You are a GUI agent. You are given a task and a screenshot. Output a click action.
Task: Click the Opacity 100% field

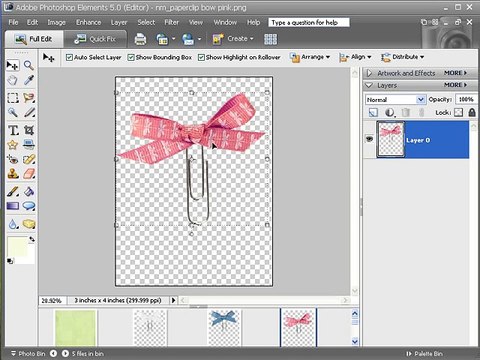[x=466, y=99]
